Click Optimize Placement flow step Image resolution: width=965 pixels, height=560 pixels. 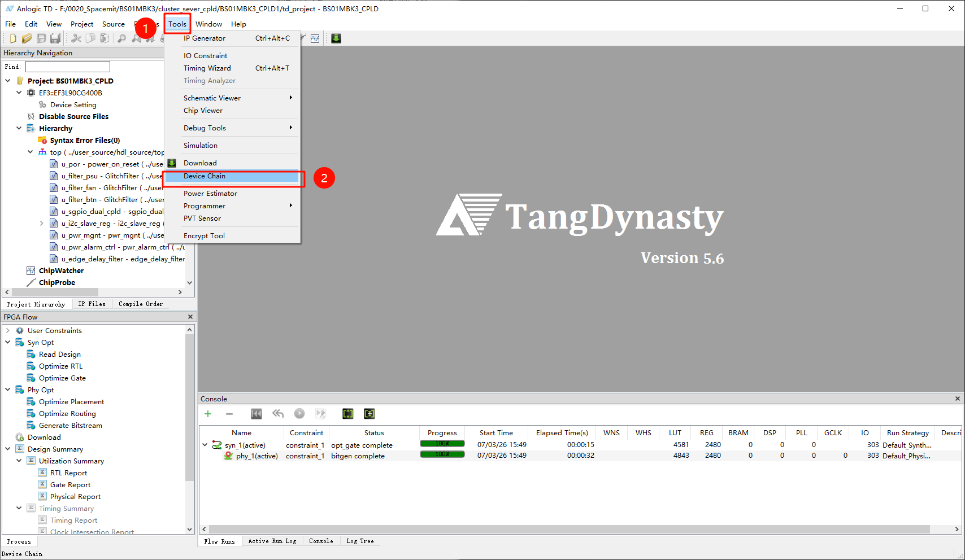pos(72,402)
